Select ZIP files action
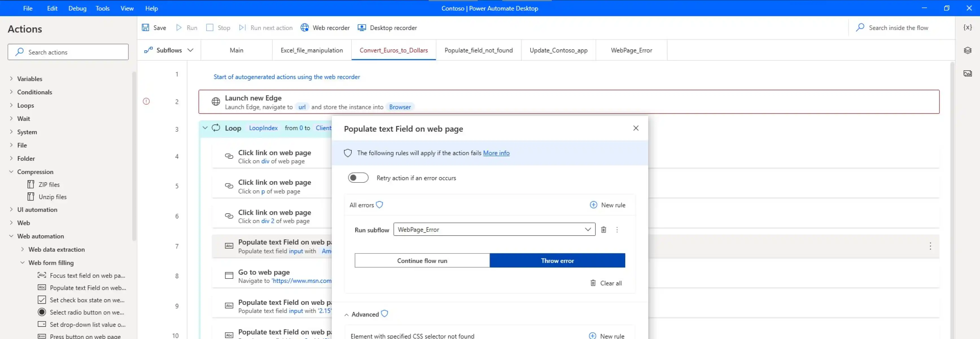The height and width of the screenshot is (339, 980). pyautogui.click(x=44, y=184)
